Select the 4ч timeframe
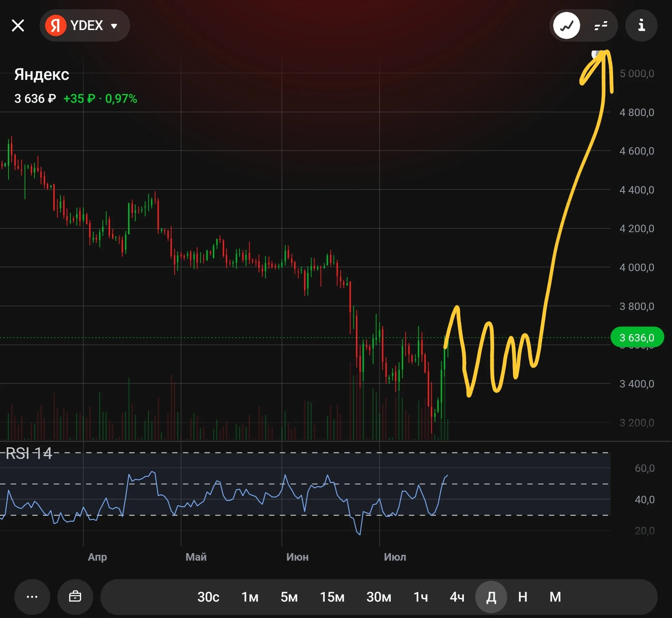The height and width of the screenshot is (618, 672). (x=457, y=597)
